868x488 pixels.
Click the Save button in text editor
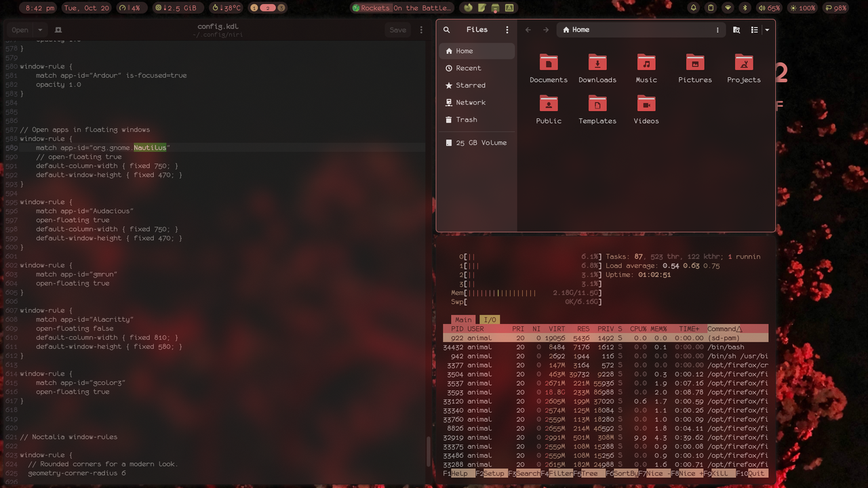coord(397,30)
